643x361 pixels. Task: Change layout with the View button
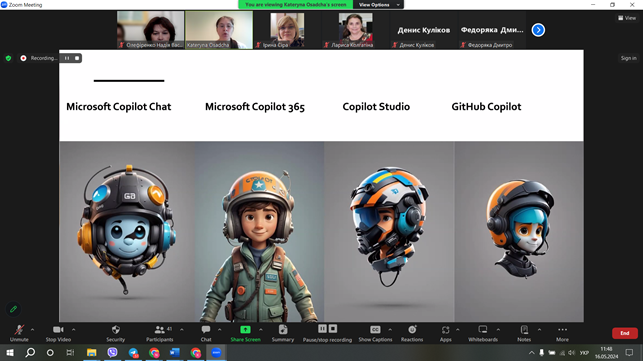click(627, 18)
